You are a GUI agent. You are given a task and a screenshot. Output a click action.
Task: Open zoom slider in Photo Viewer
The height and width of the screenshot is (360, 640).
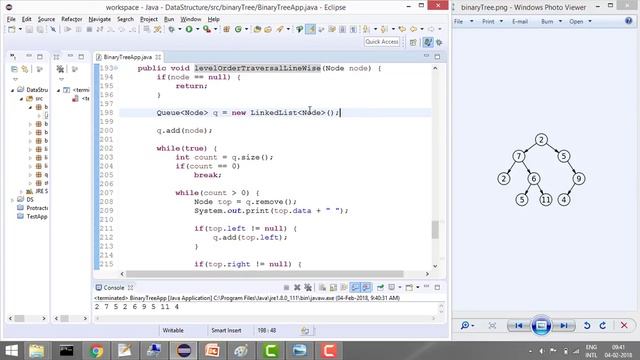(467, 325)
